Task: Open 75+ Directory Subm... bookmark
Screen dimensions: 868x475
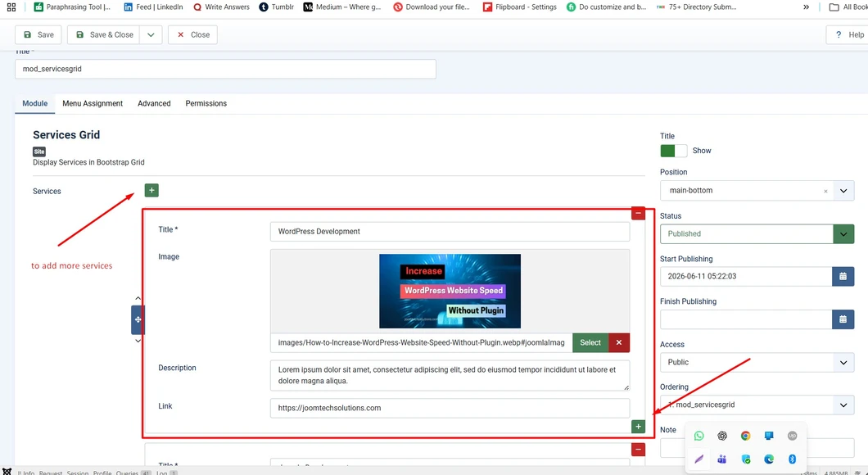Action: 696,7
